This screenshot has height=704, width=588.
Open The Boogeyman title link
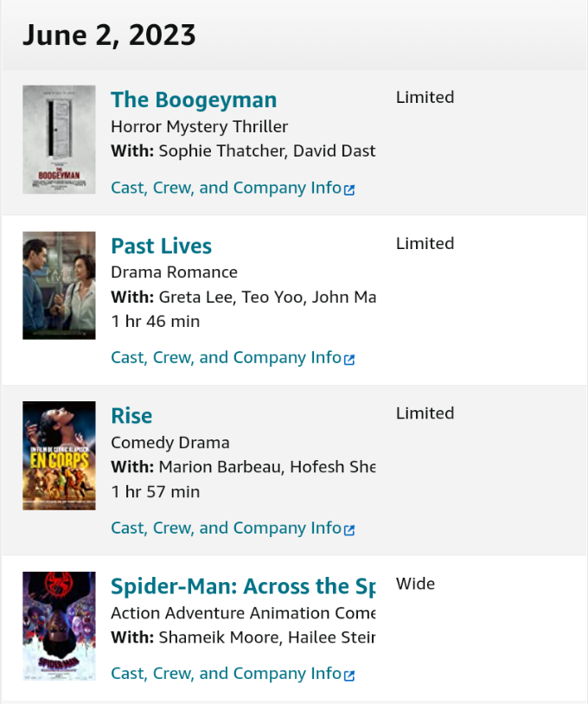(194, 100)
